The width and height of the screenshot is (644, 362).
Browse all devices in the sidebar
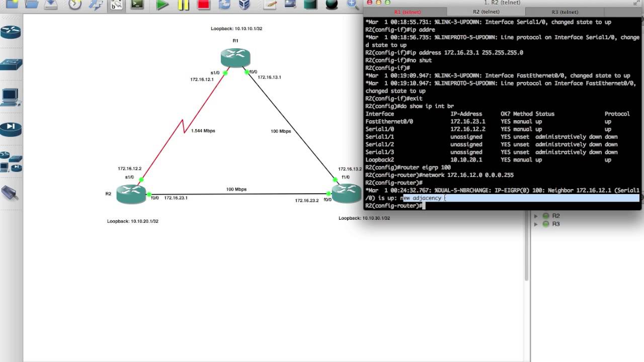[x=11, y=161]
